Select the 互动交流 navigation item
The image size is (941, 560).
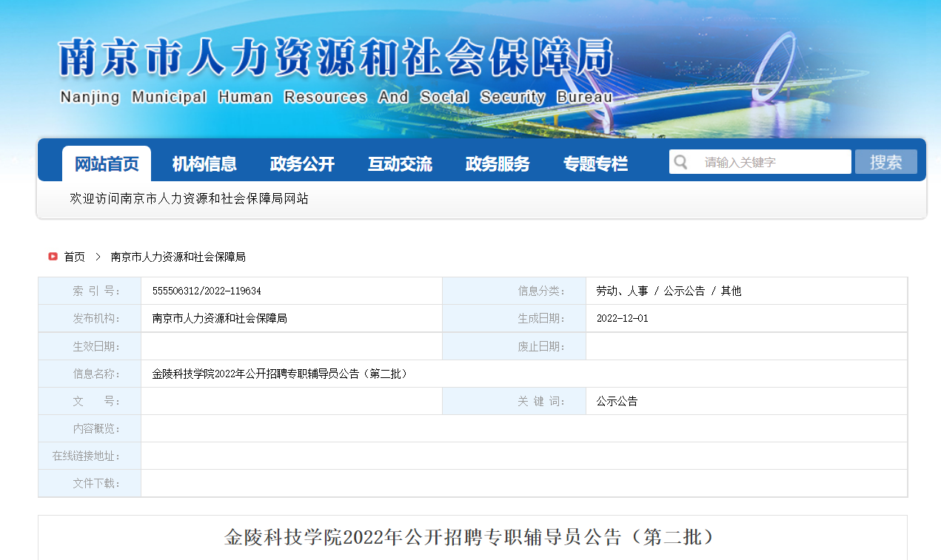pyautogui.click(x=400, y=164)
